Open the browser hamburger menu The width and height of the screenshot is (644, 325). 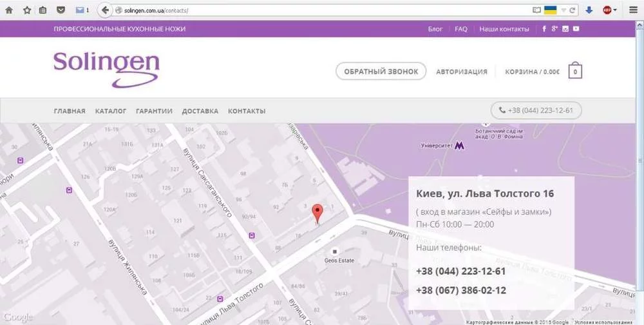(x=633, y=10)
